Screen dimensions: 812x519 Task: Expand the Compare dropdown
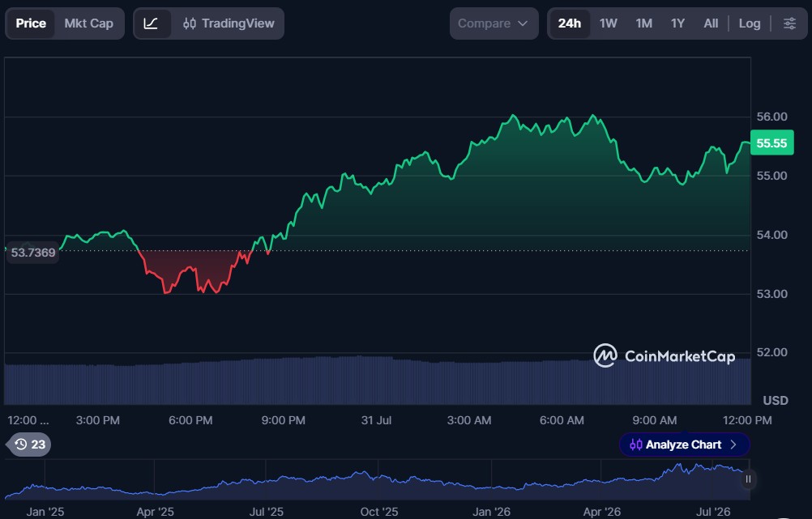point(494,23)
